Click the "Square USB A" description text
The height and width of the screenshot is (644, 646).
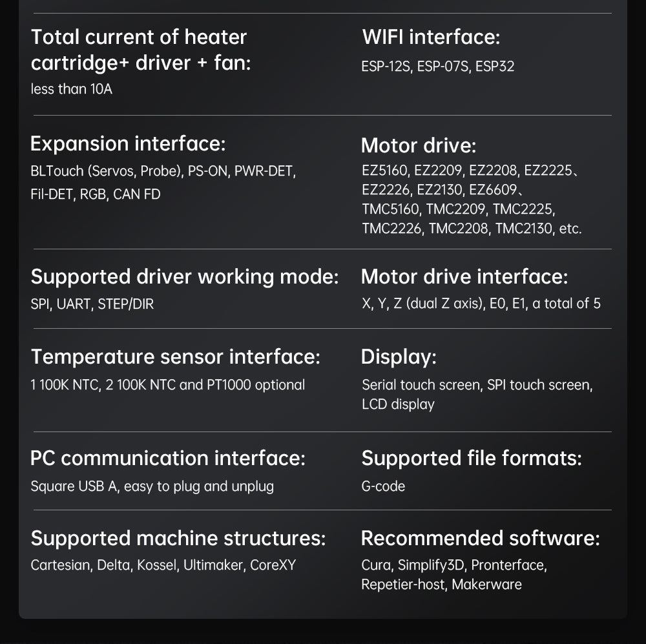pos(152,486)
